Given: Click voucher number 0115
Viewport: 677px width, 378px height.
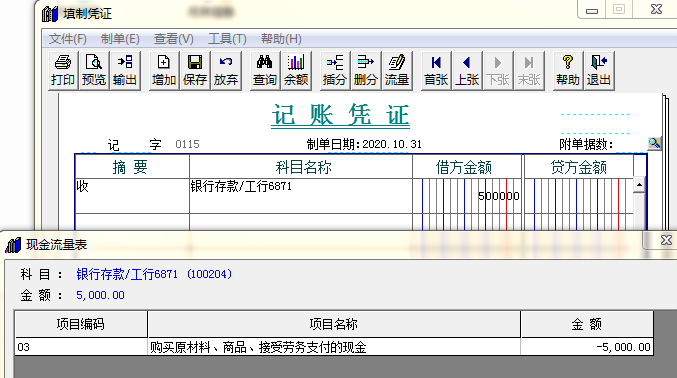Looking at the screenshot, I should click(187, 144).
